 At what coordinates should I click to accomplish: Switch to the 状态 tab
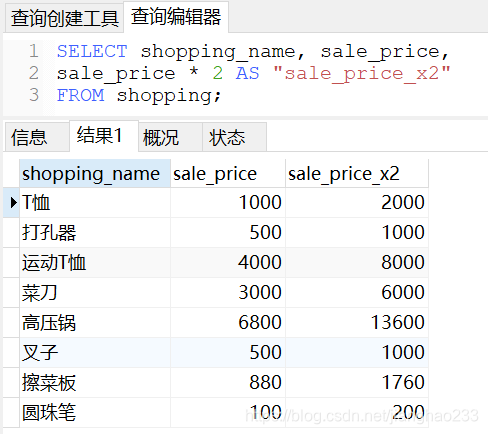point(234,137)
